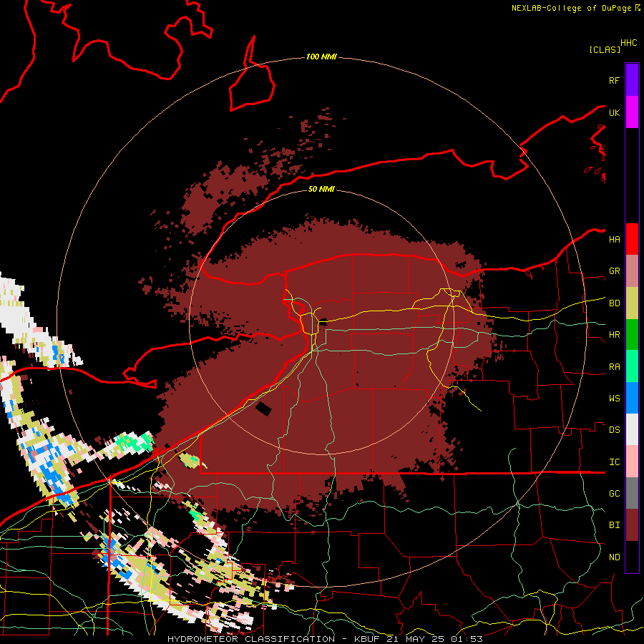This screenshot has height=644, width=644.
Task: Click the BD yellow legend swatch
Action: [632, 303]
